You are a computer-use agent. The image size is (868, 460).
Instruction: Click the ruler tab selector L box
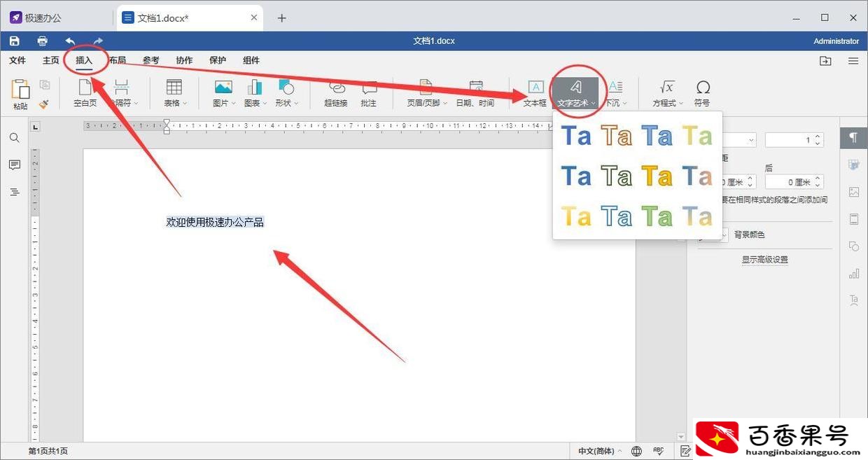pyautogui.click(x=36, y=127)
